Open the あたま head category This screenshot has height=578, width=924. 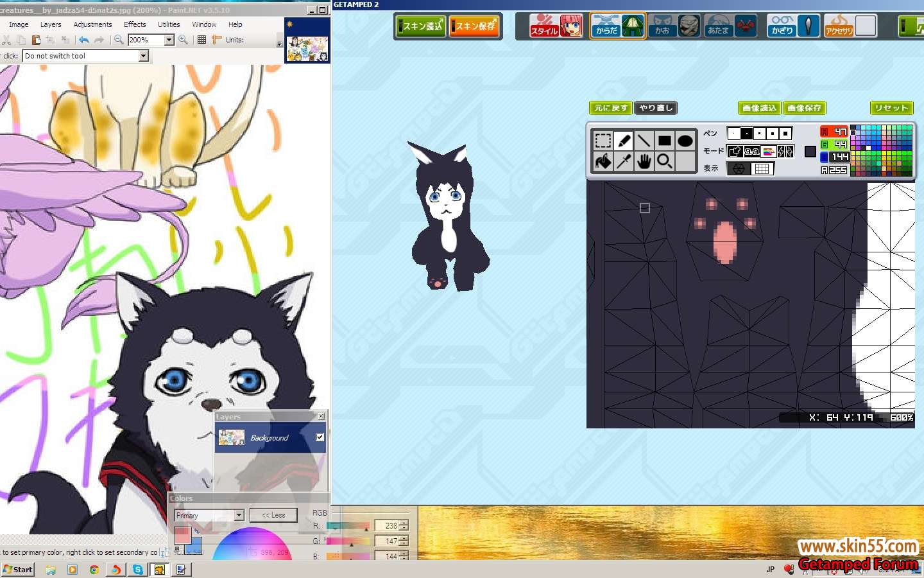[x=730, y=26]
